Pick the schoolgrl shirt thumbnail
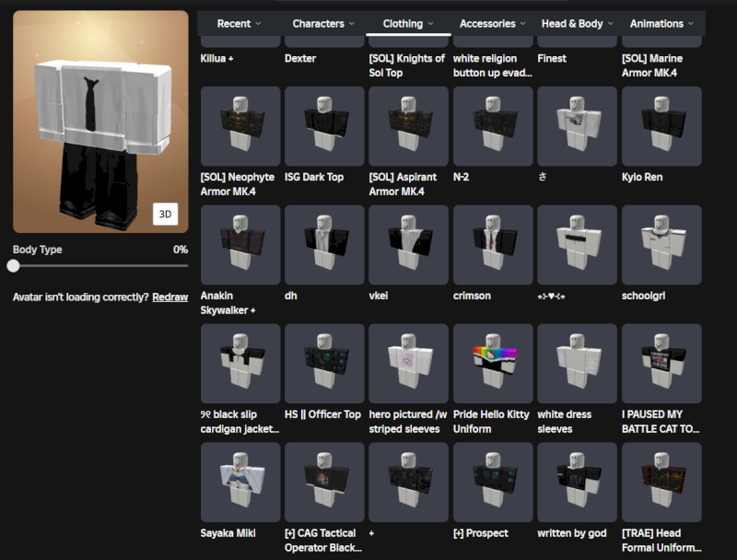737x560 pixels. coord(661,245)
